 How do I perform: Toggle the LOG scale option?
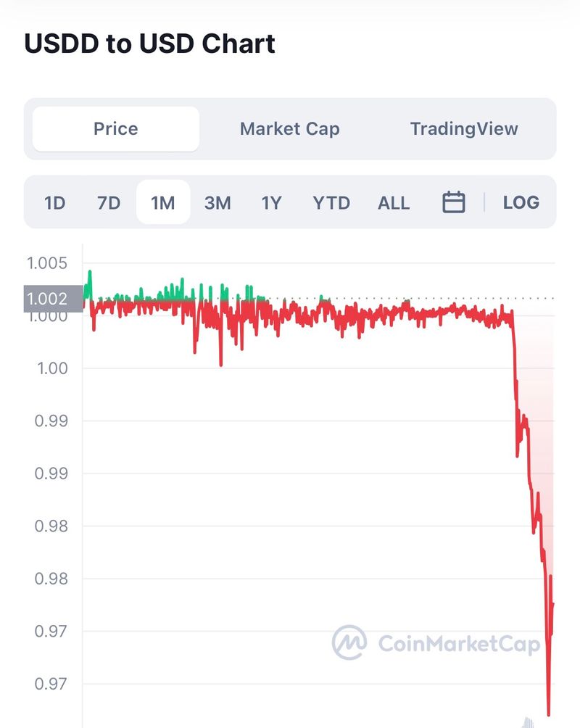tap(521, 202)
